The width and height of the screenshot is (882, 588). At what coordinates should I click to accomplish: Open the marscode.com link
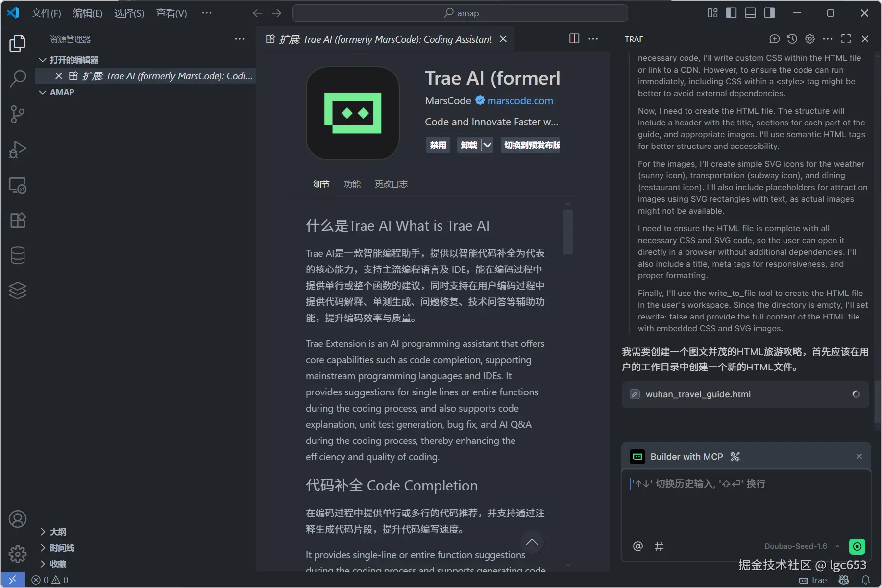520,101
